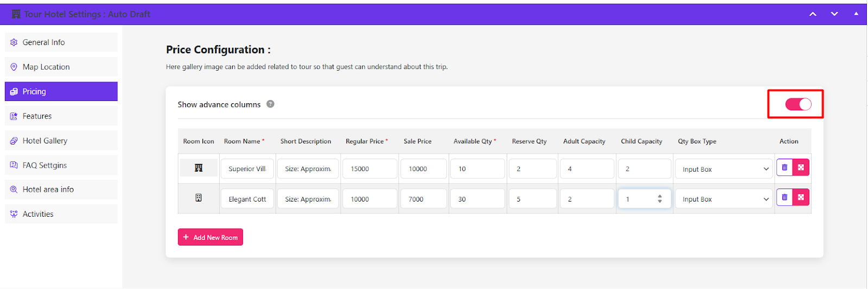Click help icon beside Show advance columns

pos(270,104)
